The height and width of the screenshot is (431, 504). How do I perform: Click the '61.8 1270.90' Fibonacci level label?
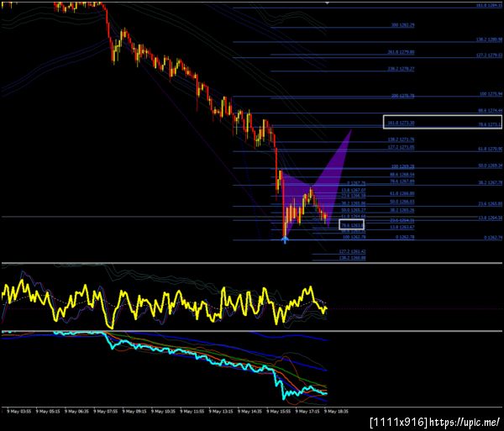pos(490,150)
